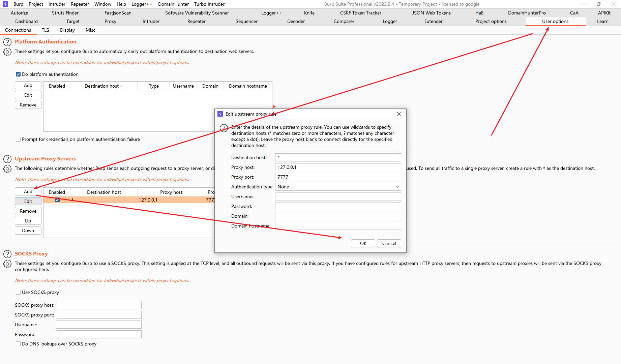The height and width of the screenshot is (364, 621).
Task: Switch to the Dashboard tab
Action: pyautogui.click(x=26, y=21)
